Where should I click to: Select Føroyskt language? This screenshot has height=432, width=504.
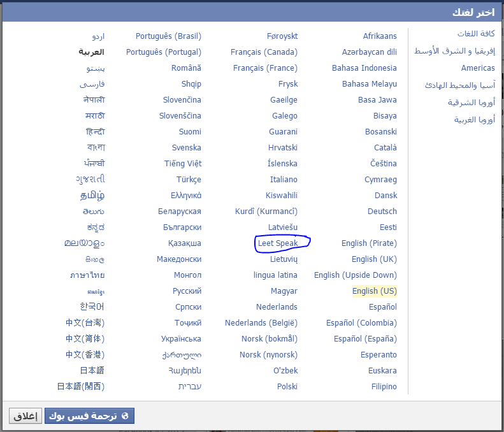point(282,36)
